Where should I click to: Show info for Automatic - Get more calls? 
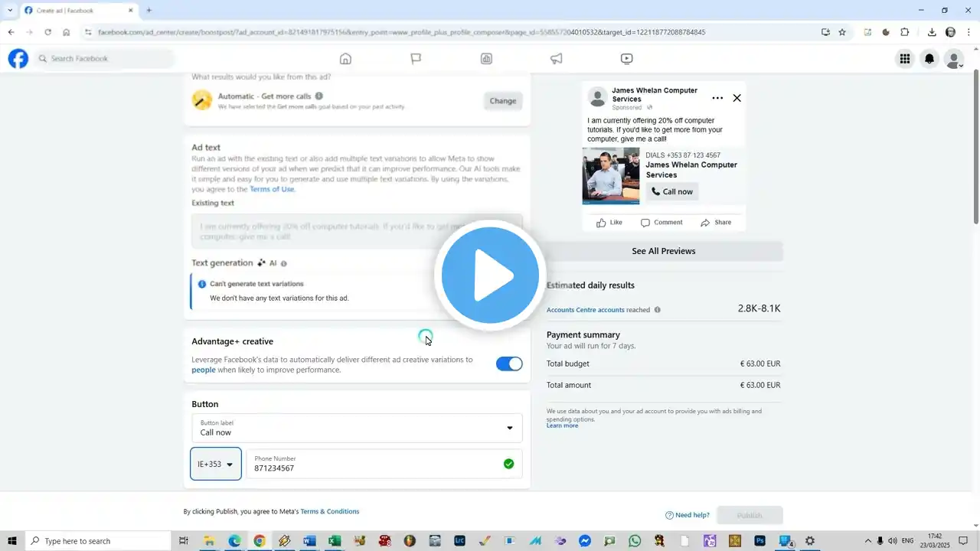point(319,96)
